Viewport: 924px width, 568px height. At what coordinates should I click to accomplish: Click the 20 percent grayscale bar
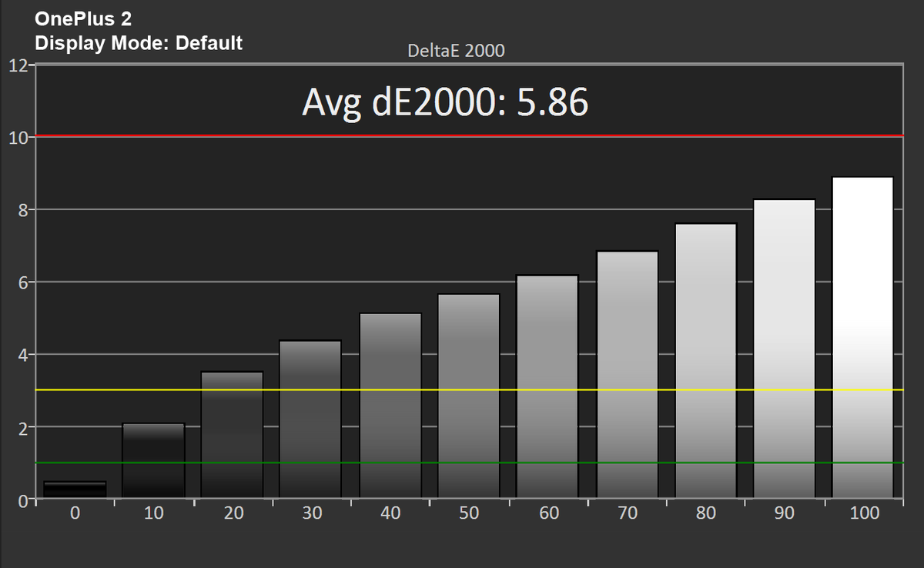[233, 436]
